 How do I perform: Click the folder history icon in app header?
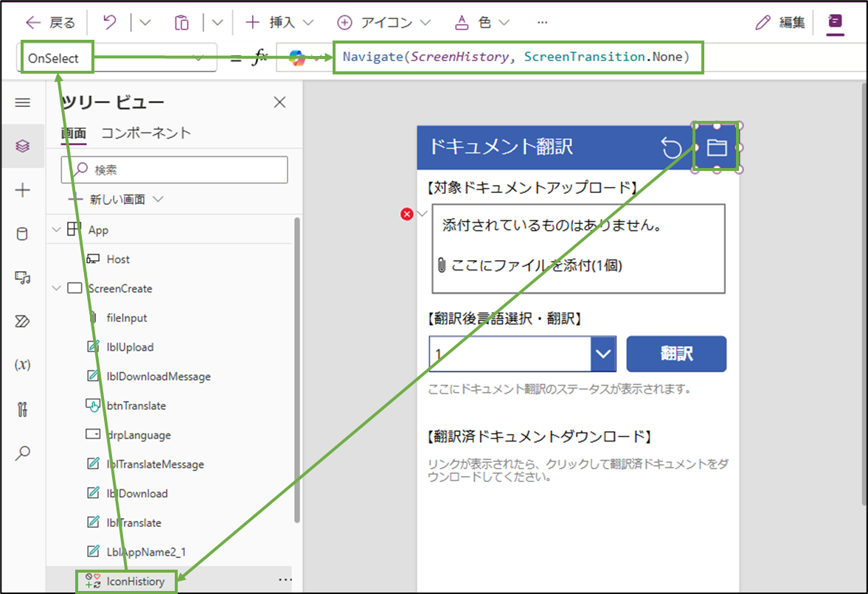click(717, 147)
